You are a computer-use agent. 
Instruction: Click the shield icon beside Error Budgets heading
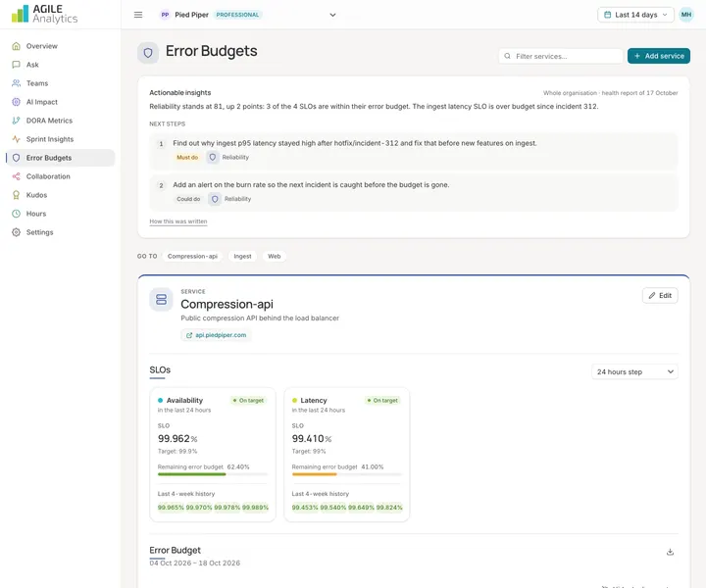148,53
